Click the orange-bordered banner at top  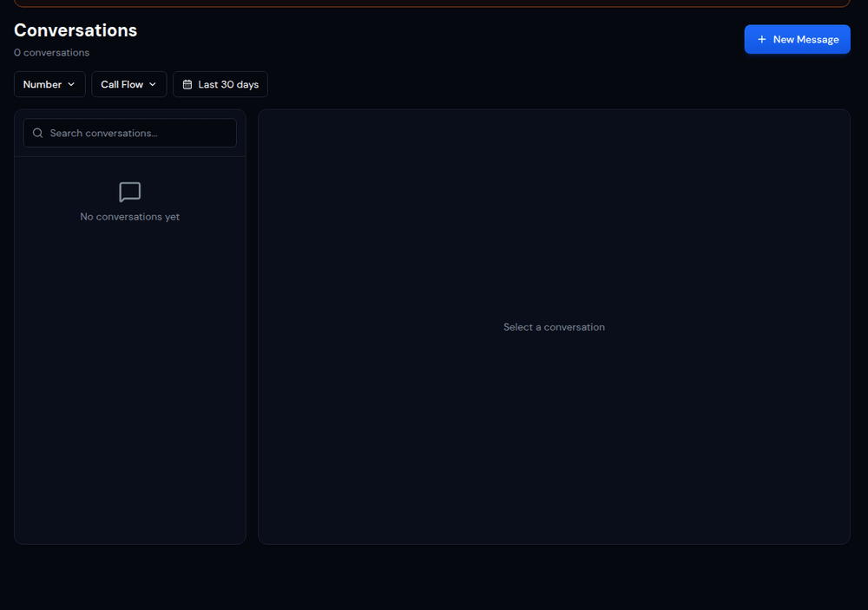(432, 3)
